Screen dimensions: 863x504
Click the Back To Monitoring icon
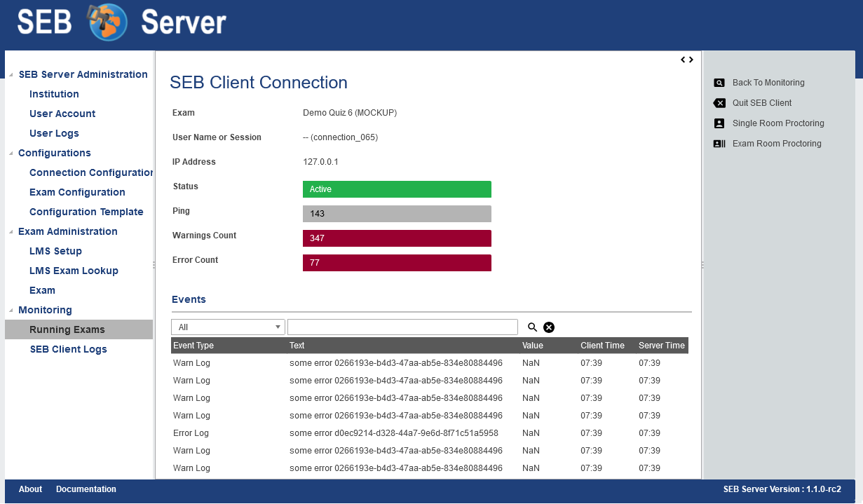[719, 83]
